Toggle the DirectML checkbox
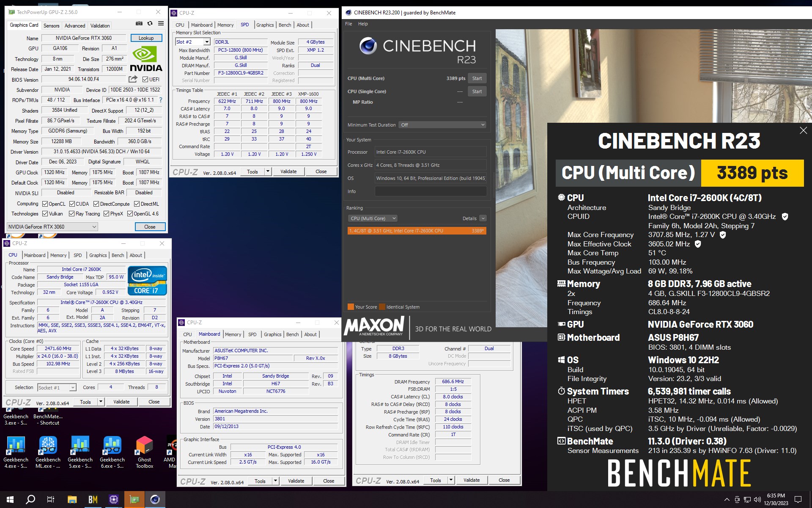 coord(137,204)
